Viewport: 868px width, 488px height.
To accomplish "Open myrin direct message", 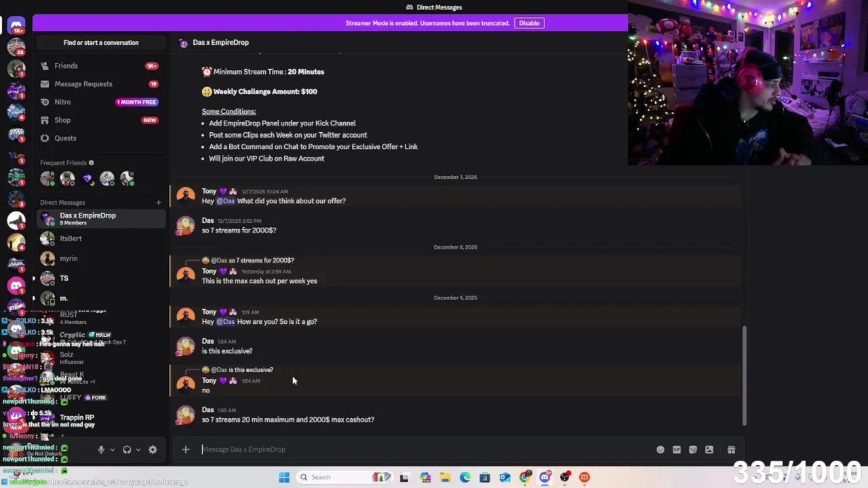I will [x=100, y=258].
